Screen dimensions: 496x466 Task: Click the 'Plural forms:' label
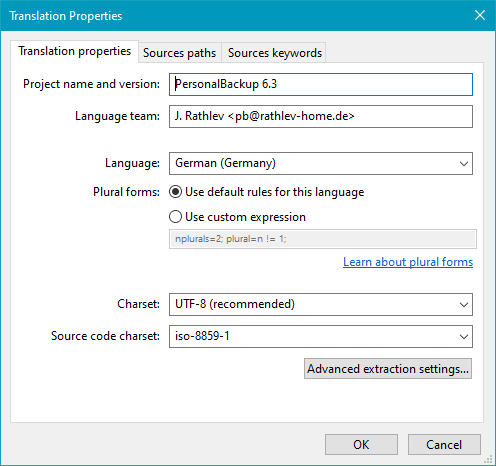pyautogui.click(x=126, y=192)
